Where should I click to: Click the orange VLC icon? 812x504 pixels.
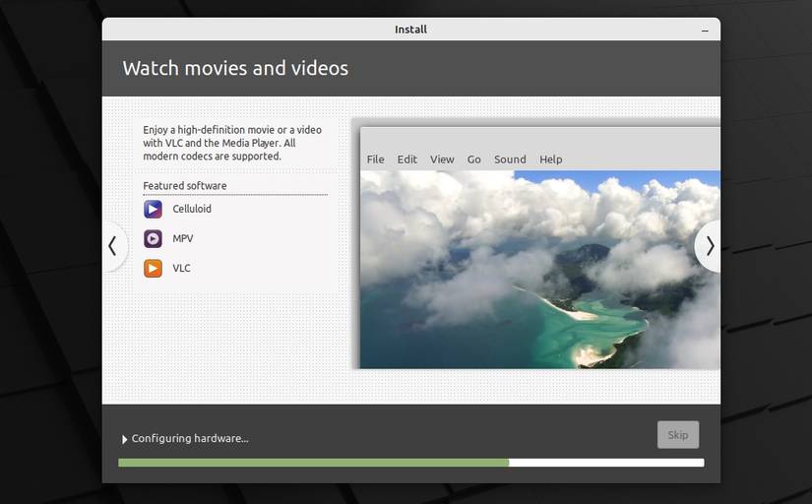[153, 269]
